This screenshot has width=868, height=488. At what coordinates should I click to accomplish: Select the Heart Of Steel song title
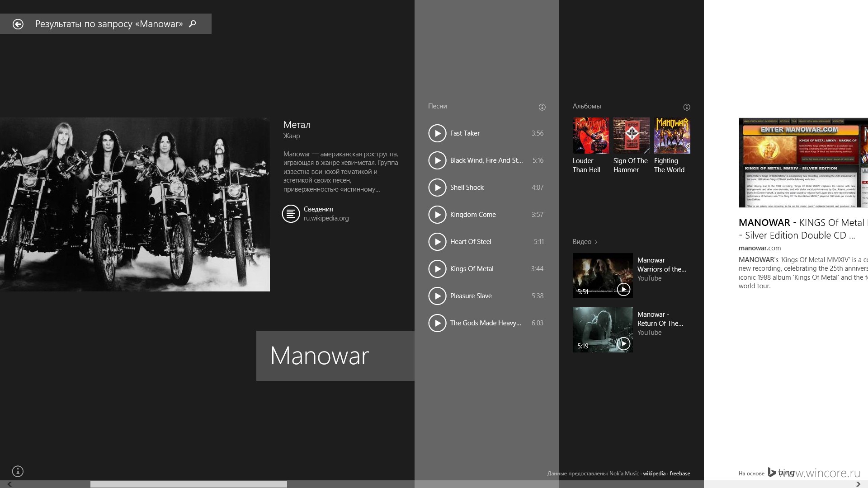[471, 242]
